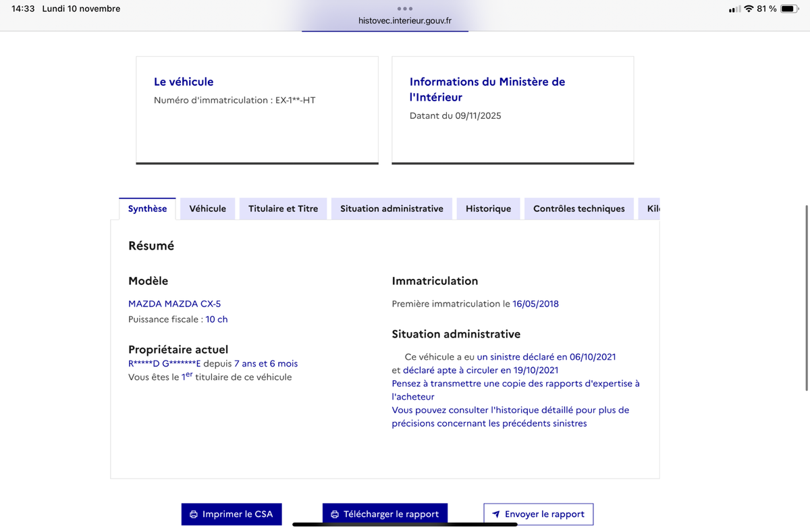Click the registration number EX-1**-HT
Image resolution: width=810 pixels, height=532 pixels.
point(296,100)
